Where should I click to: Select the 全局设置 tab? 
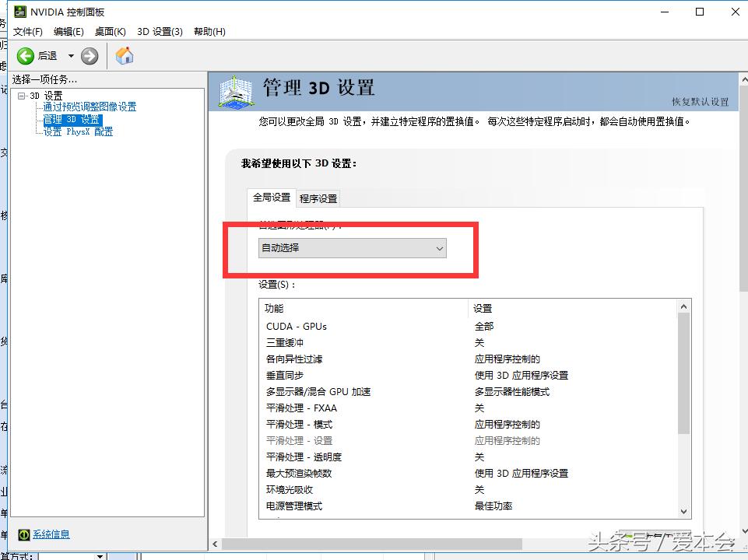pyautogui.click(x=271, y=198)
